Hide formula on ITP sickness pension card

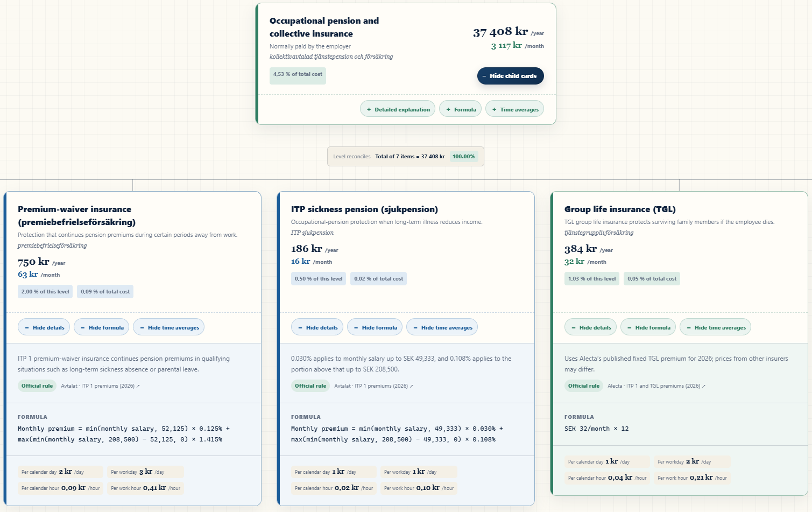(x=375, y=327)
